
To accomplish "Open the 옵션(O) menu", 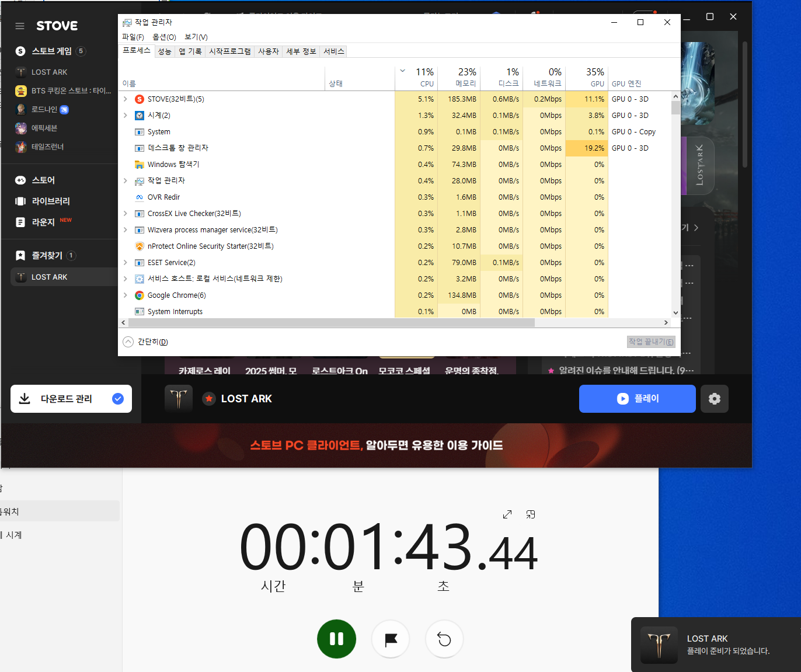I will [164, 37].
